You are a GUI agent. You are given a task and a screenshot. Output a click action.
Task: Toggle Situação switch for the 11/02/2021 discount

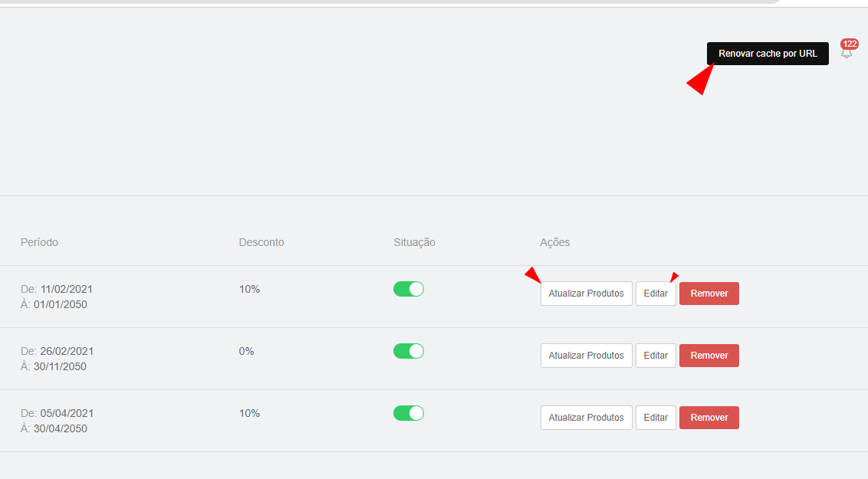[x=409, y=289]
